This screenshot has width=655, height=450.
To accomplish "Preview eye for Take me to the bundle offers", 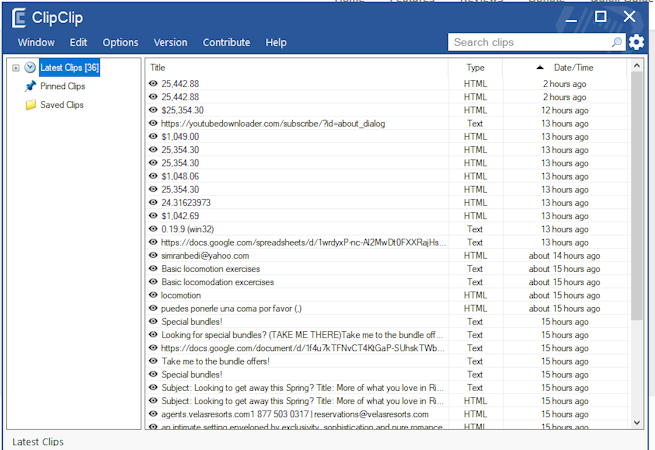I will [153, 361].
